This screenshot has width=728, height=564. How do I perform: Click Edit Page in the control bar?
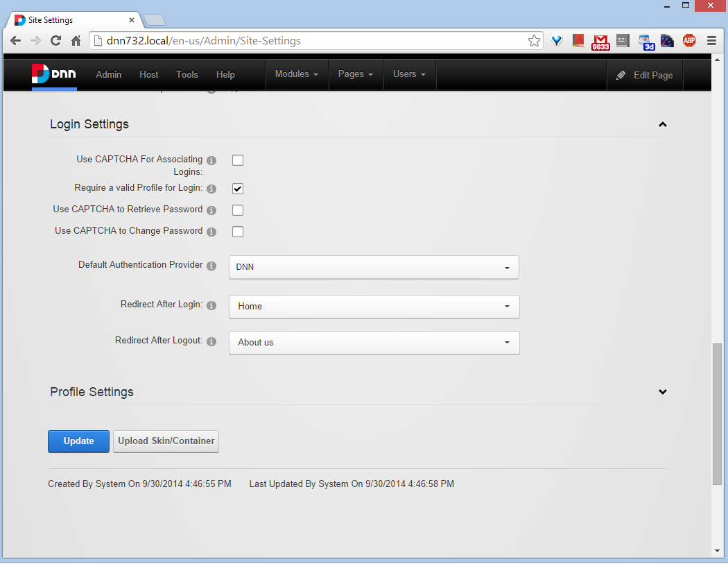point(644,75)
